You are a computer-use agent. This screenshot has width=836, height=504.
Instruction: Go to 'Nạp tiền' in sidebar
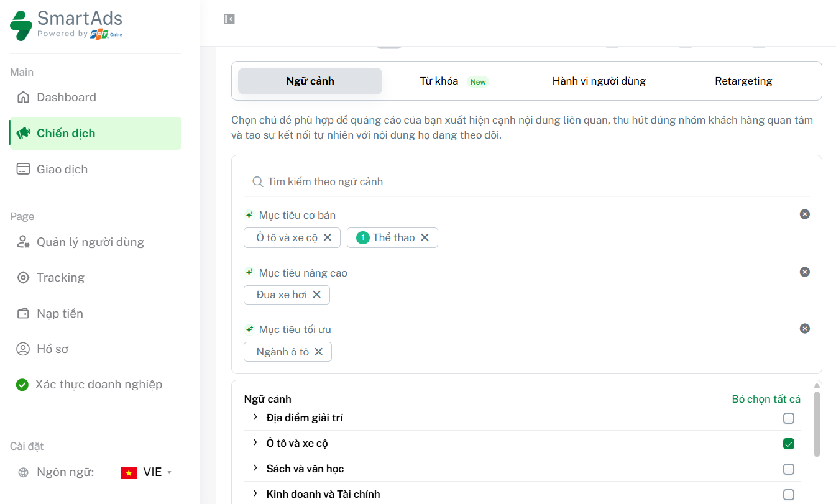pos(60,313)
